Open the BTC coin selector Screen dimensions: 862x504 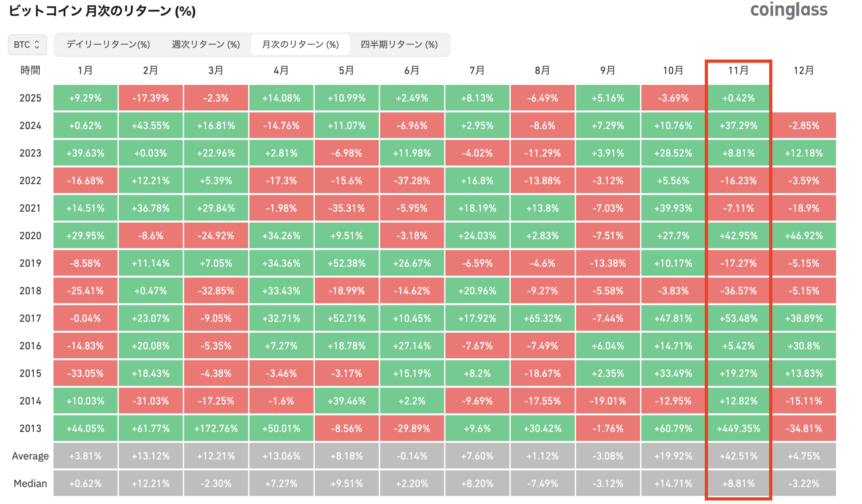(27, 44)
